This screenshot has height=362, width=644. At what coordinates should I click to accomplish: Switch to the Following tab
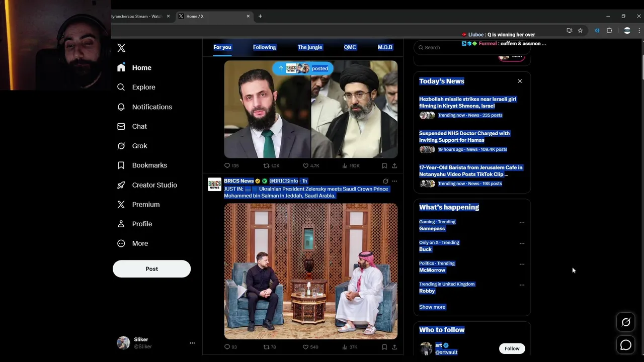pos(264,47)
